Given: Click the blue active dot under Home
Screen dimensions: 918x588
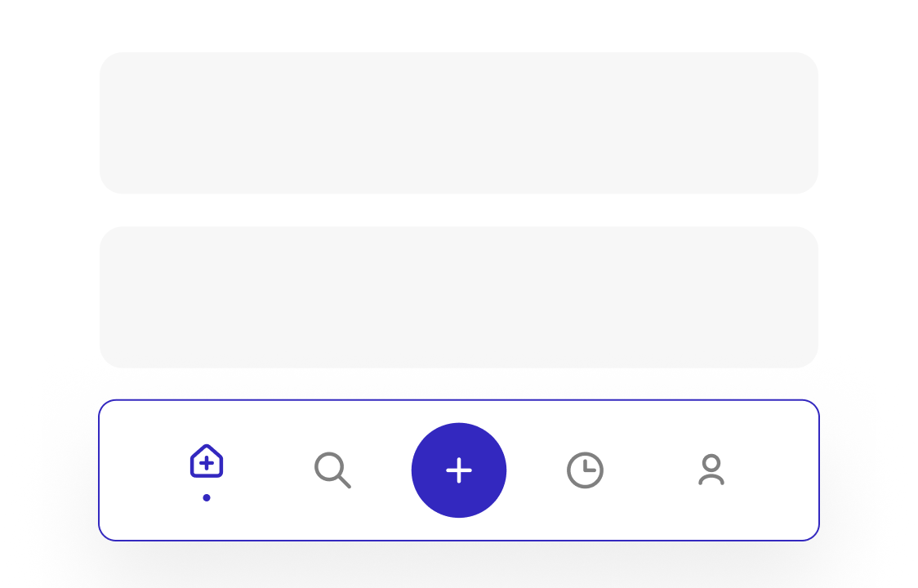Looking at the screenshot, I should point(207,497).
